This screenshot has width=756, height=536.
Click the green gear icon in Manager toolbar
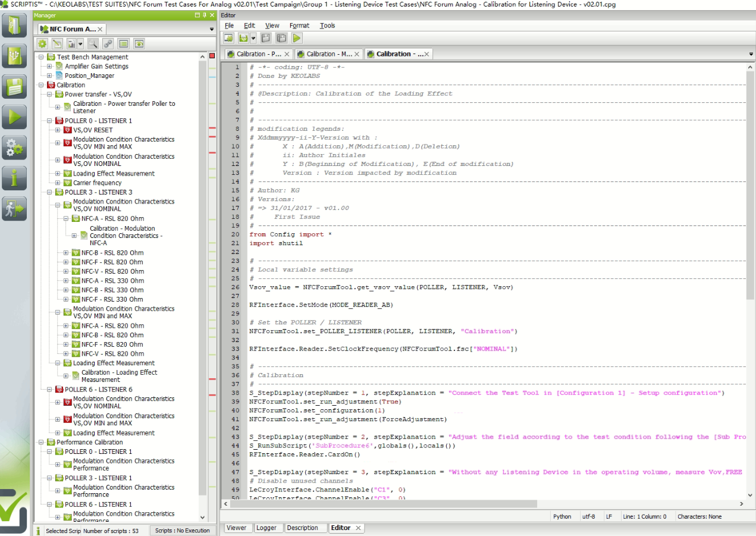pyautogui.click(x=42, y=43)
